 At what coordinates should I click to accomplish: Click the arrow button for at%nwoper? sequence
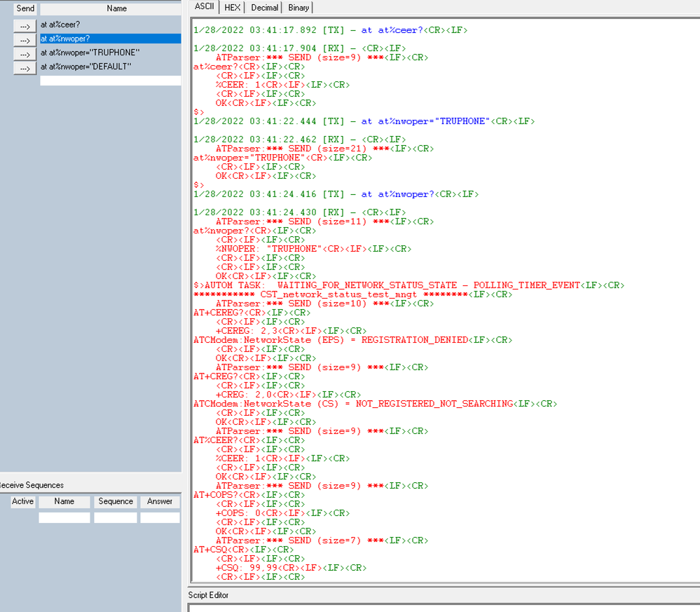pos(25,40)
